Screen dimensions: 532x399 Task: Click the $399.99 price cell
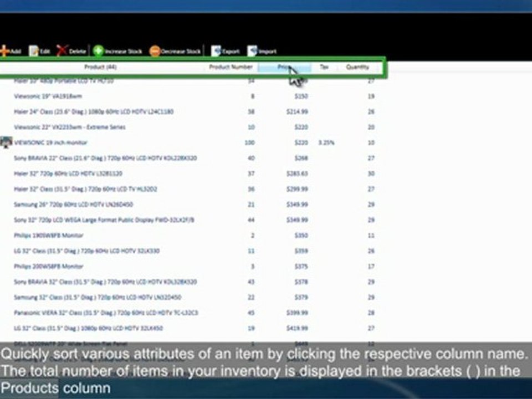[x=297, y=313]
